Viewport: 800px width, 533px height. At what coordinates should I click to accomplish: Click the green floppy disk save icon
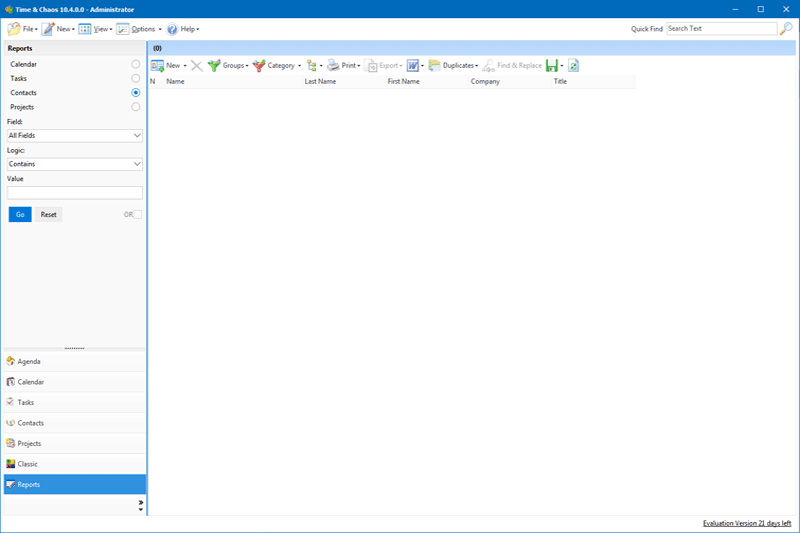[552, 65]
